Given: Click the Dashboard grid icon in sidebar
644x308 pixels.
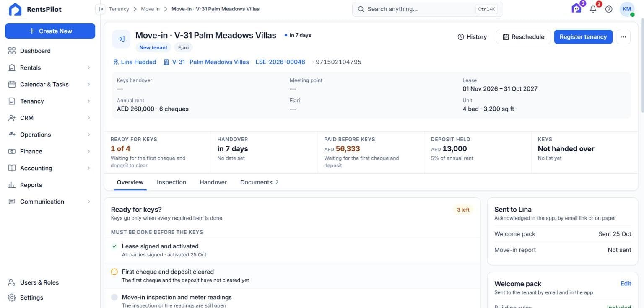Looking at the screenshot, I should [x=12, y=51].
